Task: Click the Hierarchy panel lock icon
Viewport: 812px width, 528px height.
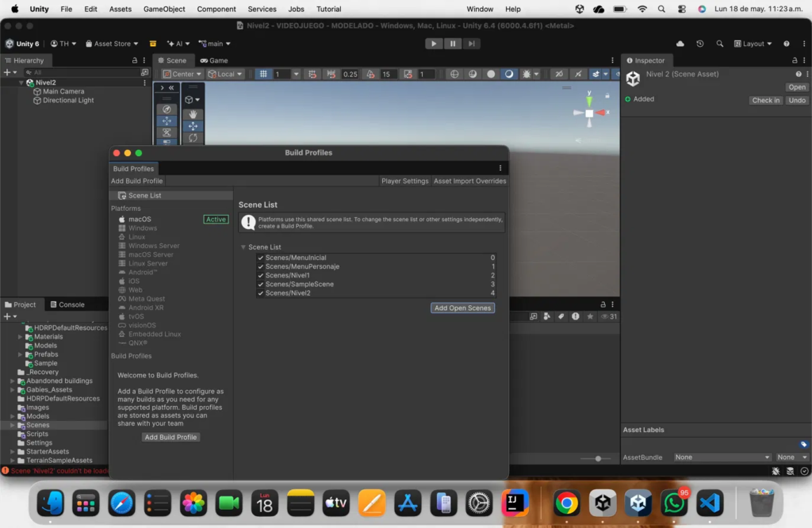Action: (x=135, y=60)
